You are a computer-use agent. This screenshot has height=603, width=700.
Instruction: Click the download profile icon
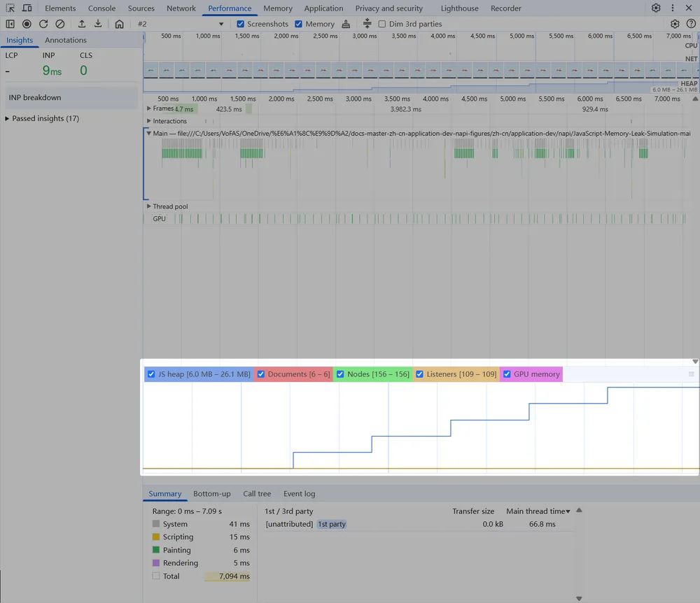point(98,24)
